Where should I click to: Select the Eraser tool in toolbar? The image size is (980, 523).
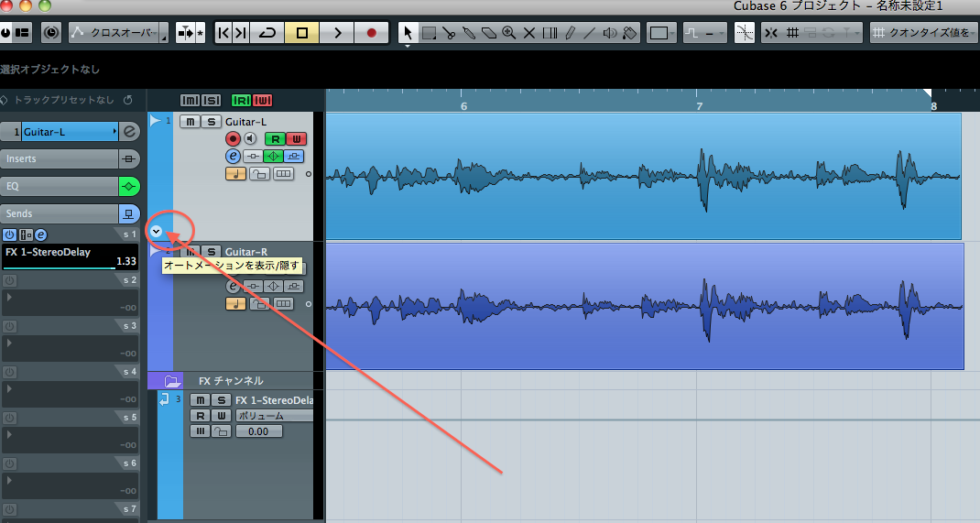coord(489,33)
